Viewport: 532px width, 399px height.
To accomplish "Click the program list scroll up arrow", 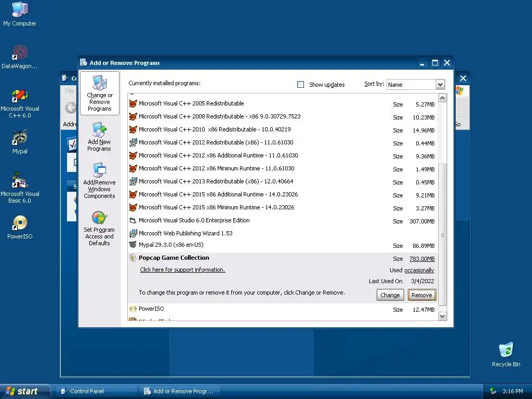I will click(443, 98).
